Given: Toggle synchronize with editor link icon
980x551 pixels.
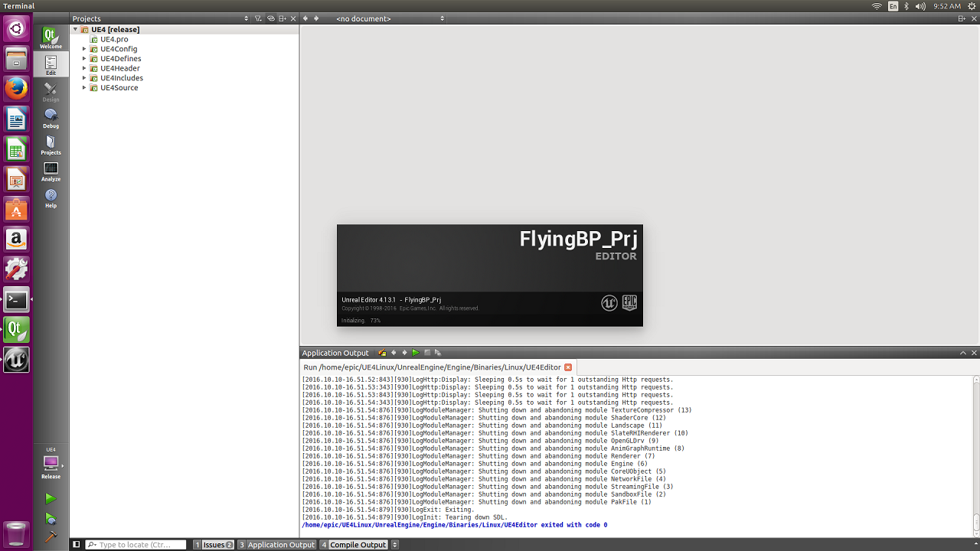Looking at the screenshot, I should coord(271,18).
